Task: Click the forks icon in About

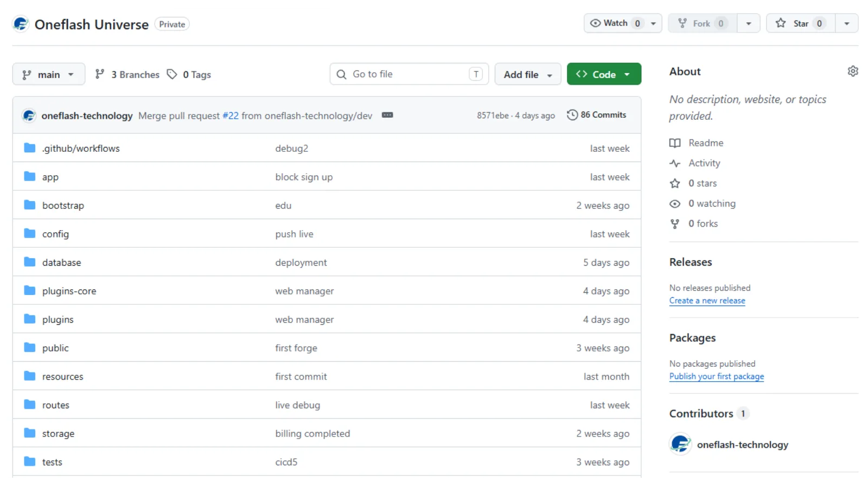Action: 675,223
